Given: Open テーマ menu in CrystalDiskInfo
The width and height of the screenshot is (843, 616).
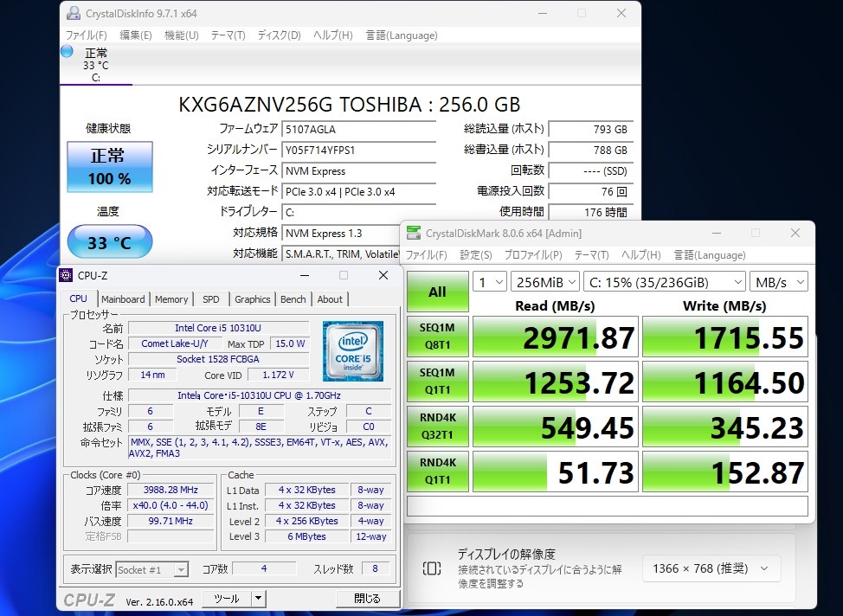Looking at the screenshot, I should click(x=228, y=35).
